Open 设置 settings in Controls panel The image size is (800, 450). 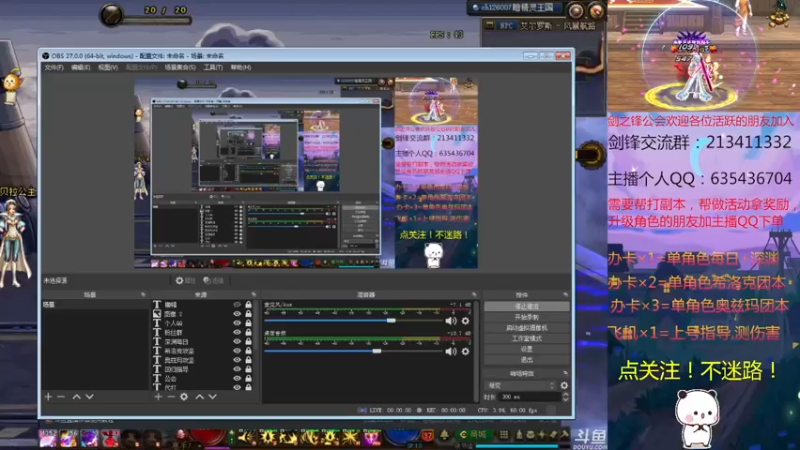(527, 349)
